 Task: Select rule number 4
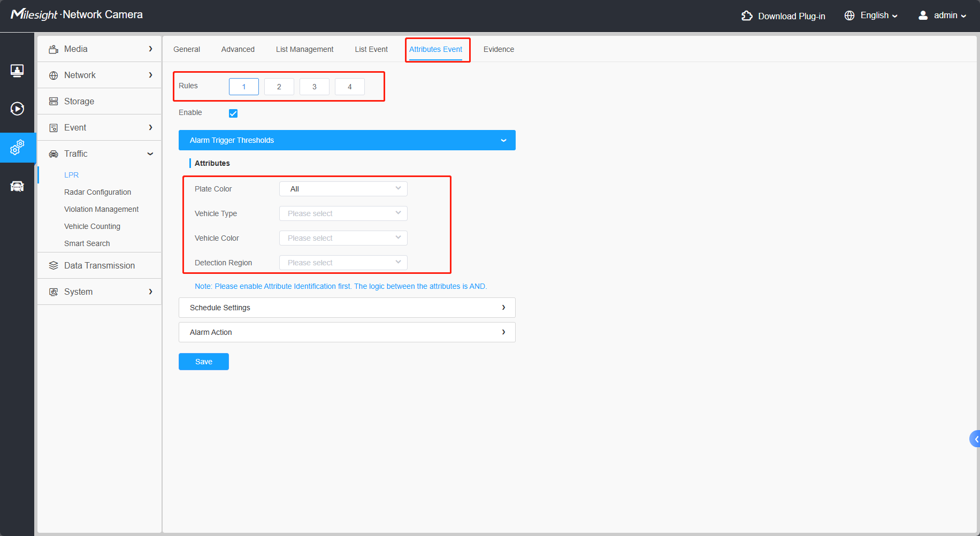[x=350, y=87]
